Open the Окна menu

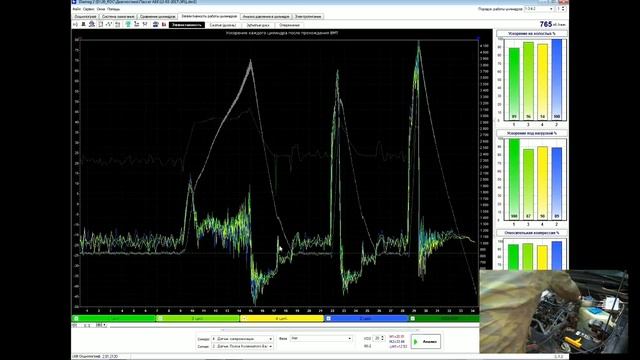coord(101,9)
